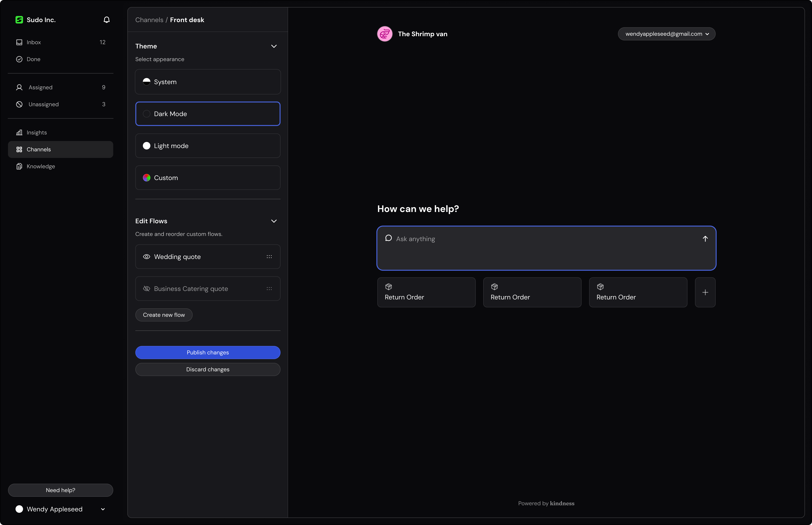Go to Assigned conversations

point(61,88)
